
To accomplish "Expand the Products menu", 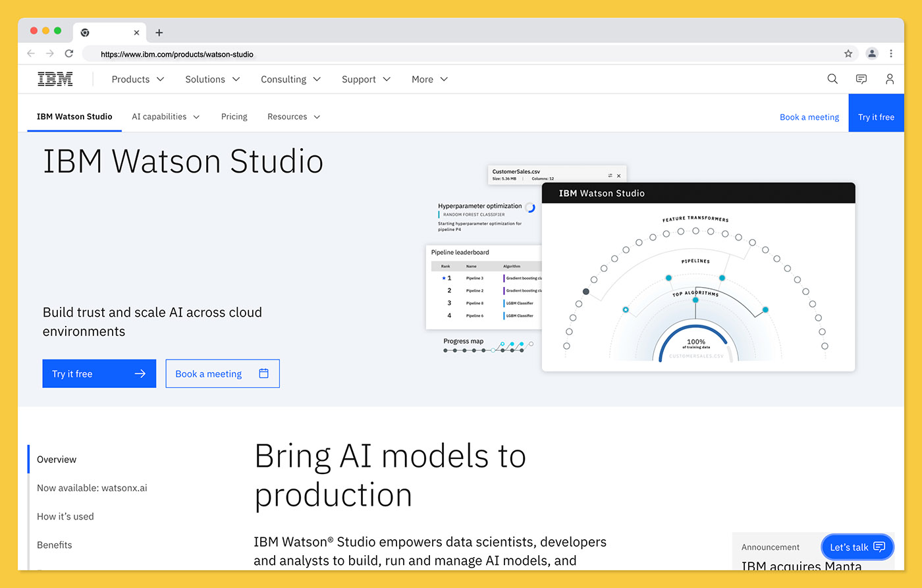I will (x=138, y=79).
